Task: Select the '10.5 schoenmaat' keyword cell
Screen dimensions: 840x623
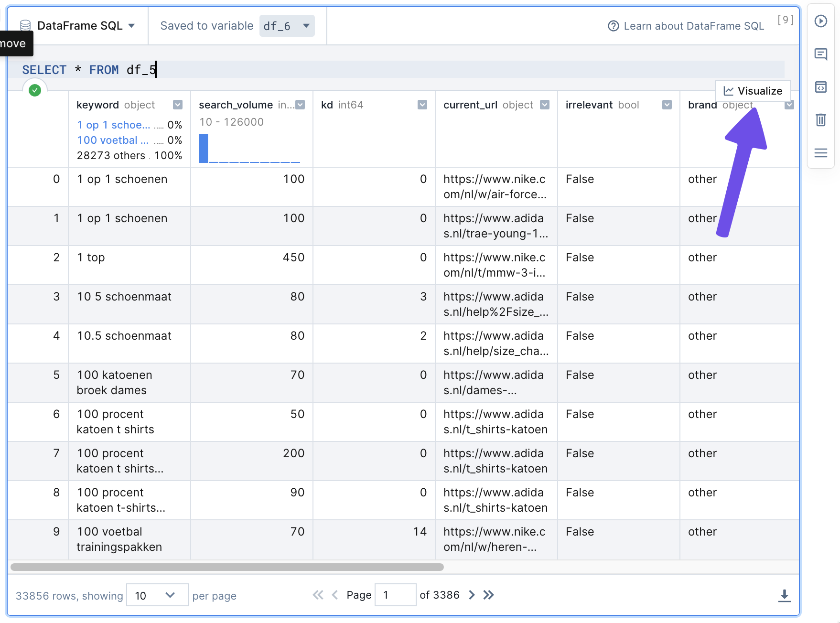Action: point(129,344)
